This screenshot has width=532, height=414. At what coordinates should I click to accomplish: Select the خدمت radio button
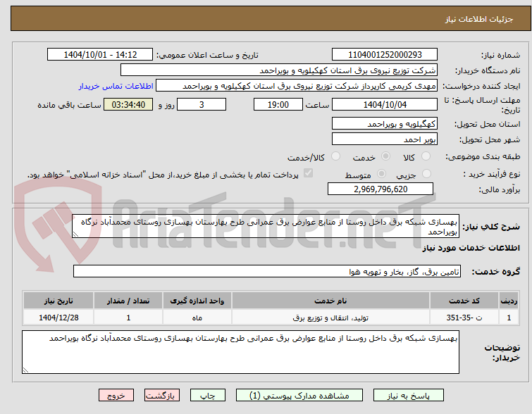click(x=385, y=156)
